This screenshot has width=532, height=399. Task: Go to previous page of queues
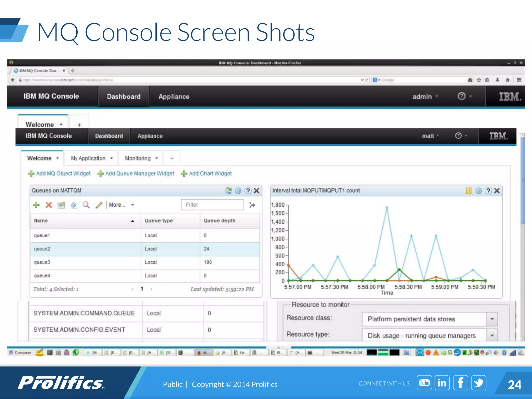pos(132,289)
